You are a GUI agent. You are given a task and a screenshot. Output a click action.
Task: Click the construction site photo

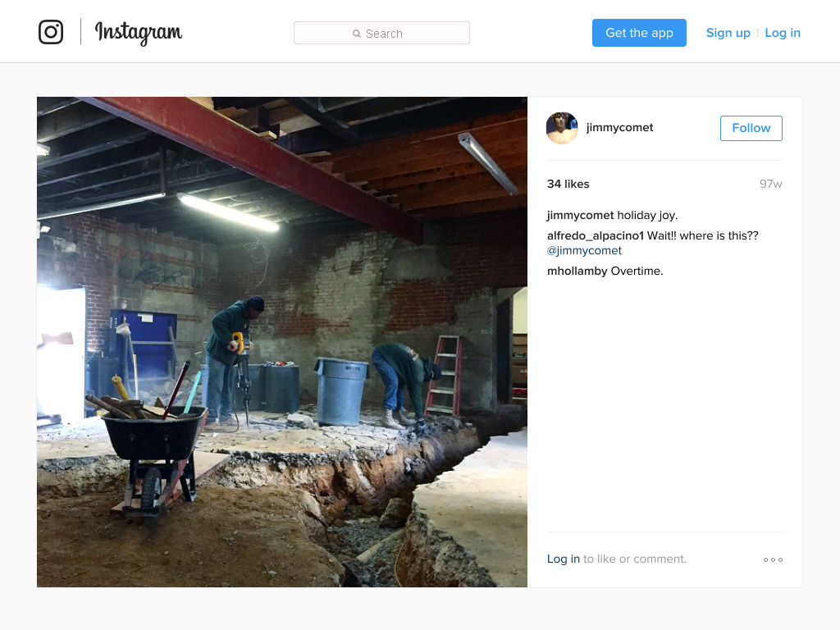pos(282,342)
